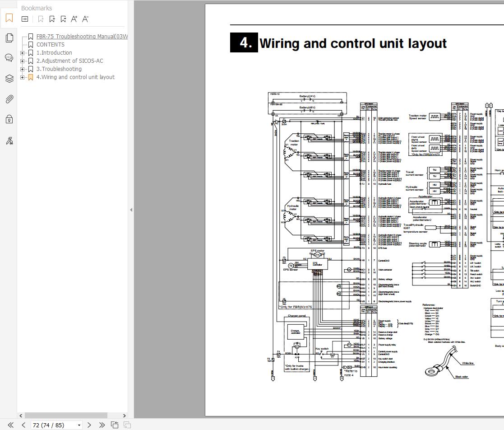Viewport: 504px width, 430px height.
Task: Click the bookmarks scrollbar left arrow
Action: pos(21,416)
